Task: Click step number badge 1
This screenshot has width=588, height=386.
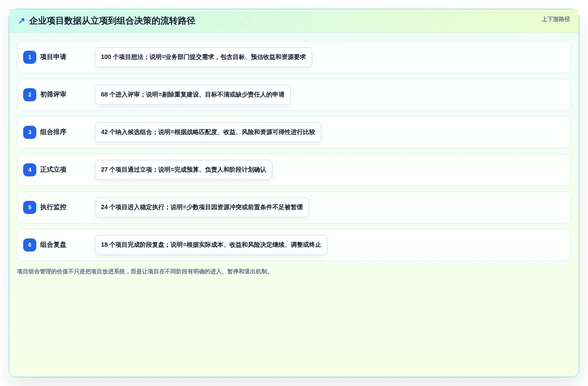Action: pos(30,57)
